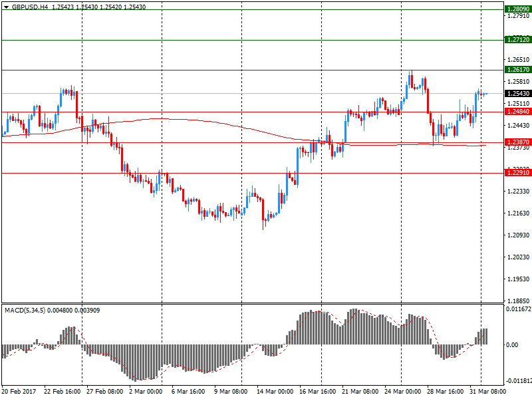This screenshot has width=532, height=399.
Task: Select the 9 Mar 08:00 time label
Action: pyautogui.click(x=231, y=391)
